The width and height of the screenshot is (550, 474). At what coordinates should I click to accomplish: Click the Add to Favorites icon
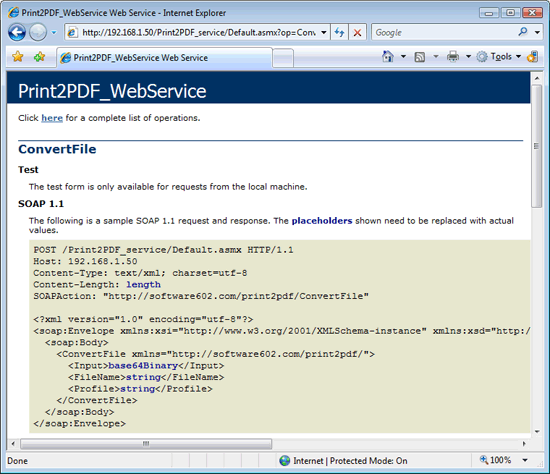(39, 56)
